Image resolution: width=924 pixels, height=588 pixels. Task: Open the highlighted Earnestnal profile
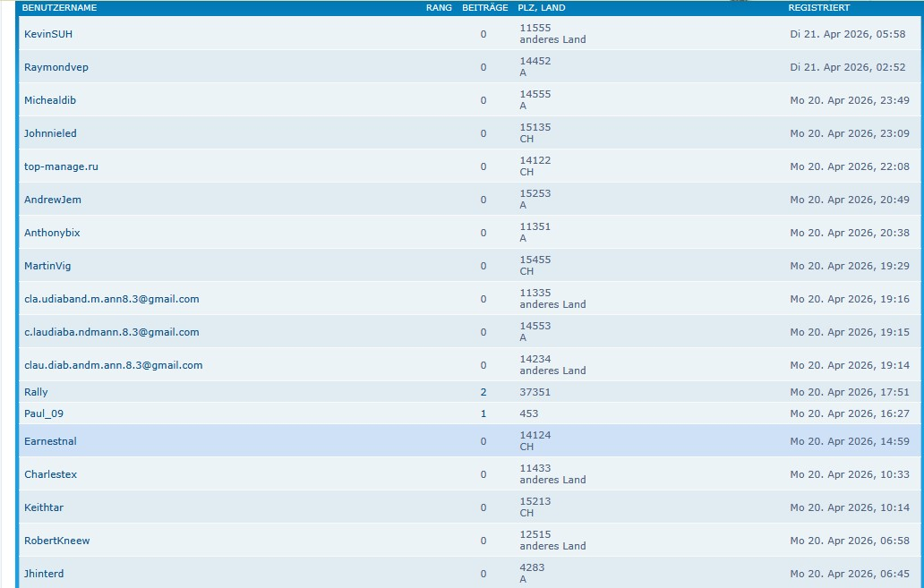pyautogui.click(x=50, y=441)
